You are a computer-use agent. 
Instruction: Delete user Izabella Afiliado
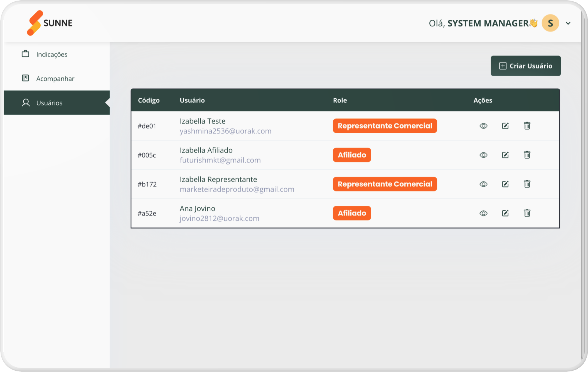527,155
